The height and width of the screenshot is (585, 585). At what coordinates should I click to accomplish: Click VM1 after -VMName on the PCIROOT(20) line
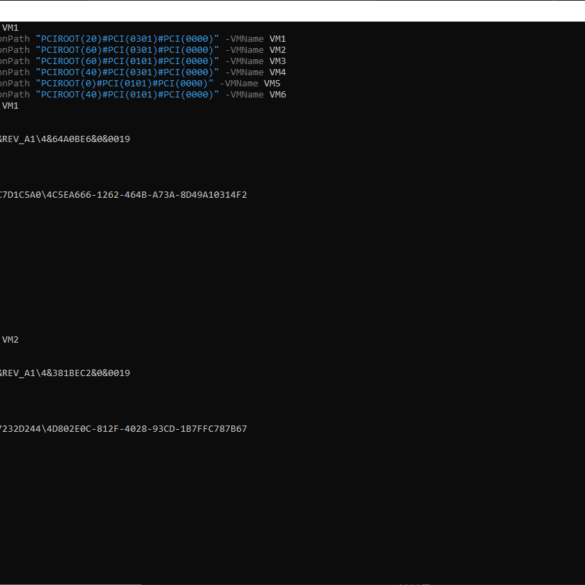click(278, 39)
